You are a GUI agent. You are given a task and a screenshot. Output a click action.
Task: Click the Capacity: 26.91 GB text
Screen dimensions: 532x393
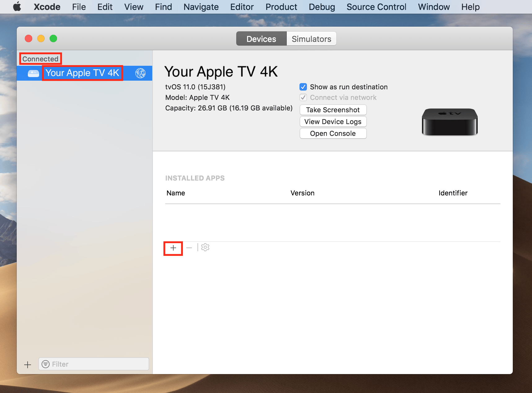point(229,108)
